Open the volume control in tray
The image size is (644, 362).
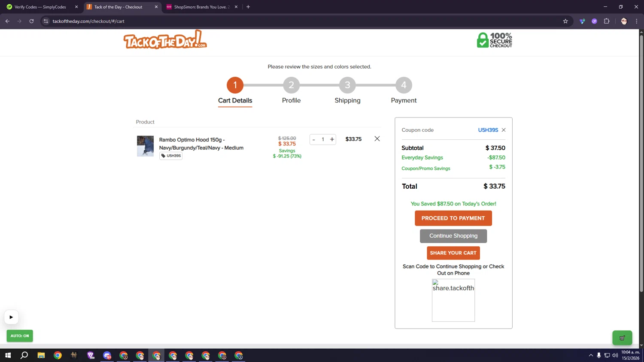tap(615, 355)
